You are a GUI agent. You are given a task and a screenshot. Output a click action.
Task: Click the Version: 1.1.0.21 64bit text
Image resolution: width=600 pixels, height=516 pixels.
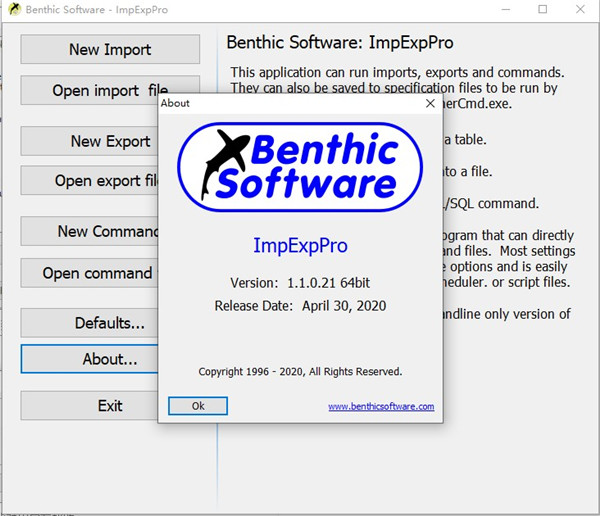[300, 283]
